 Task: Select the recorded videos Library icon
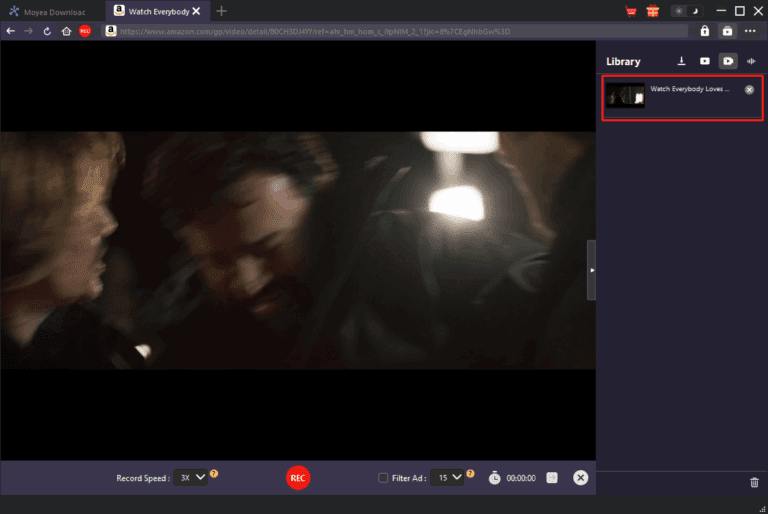[x=728, y=61]
